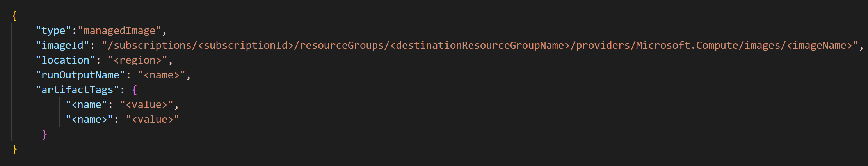Screen dimensions: 868x166
Task: Select the "location" key
Action: pyautogui.click(x=66, y=60)
